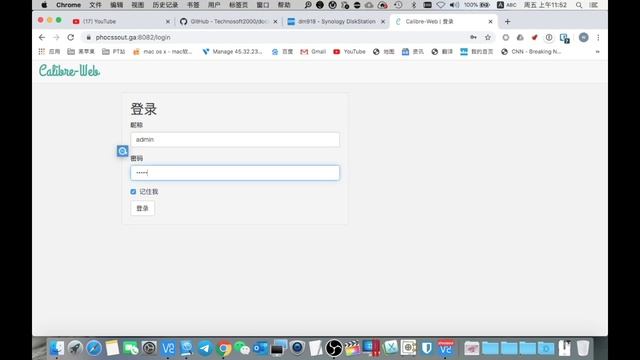Open the Apple menu
This screenshot has width=640, height=360.
pos(44,5)
